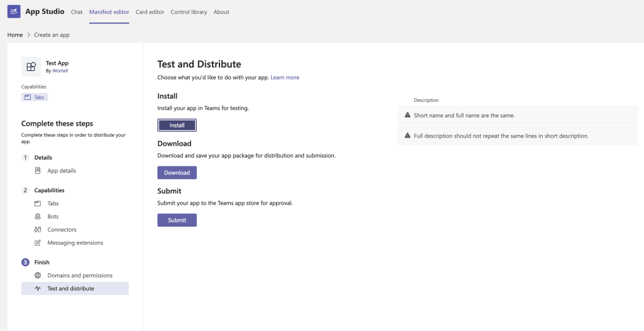Open the Control library tab
This screenshot has width=644, height=331.
pyautogui.click(x=188, y=12)
